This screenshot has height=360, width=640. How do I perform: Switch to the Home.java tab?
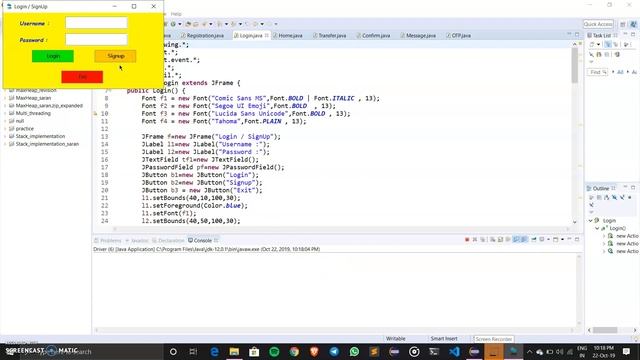coord(288,36)
